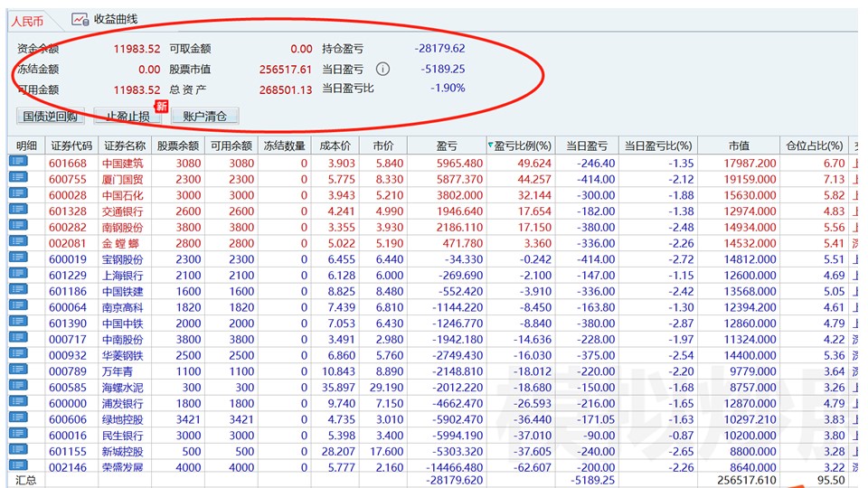
Task: Select stock code 601668
Action: coord(68,164)
